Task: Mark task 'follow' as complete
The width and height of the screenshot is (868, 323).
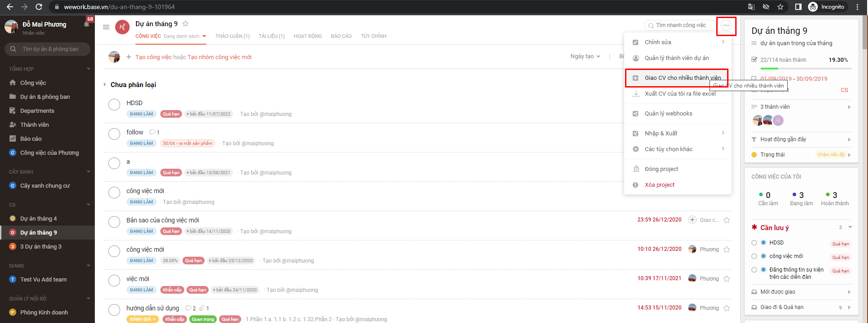Action: pyautogui.click(x=114, y=134)
